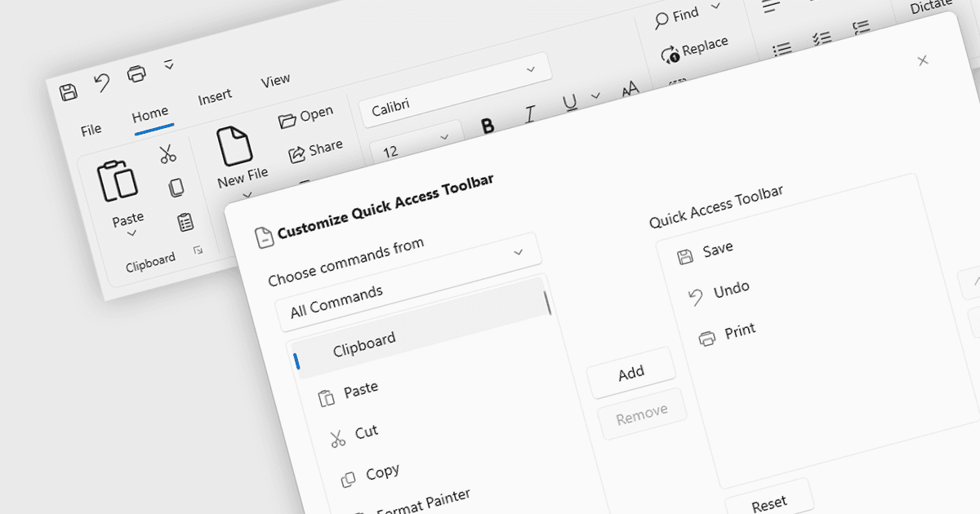Click the numbered list icon in ribbon
This screenshot has height=514, width=980.
[x=861, y=27]
